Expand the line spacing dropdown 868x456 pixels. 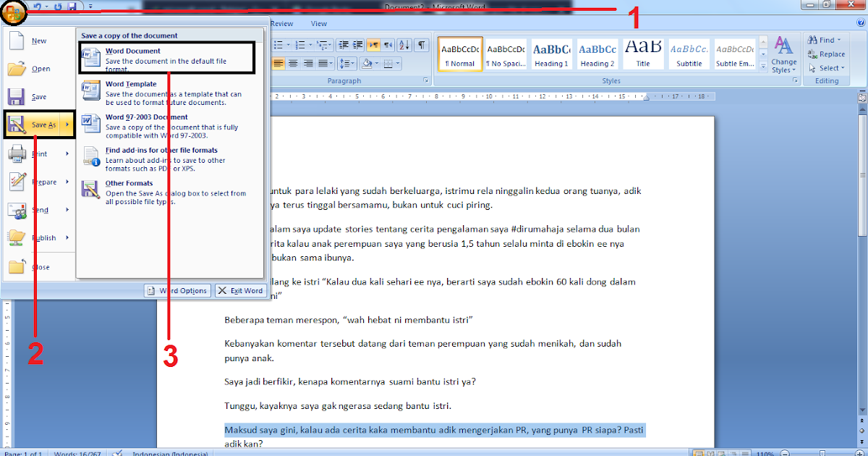[352, 63]
